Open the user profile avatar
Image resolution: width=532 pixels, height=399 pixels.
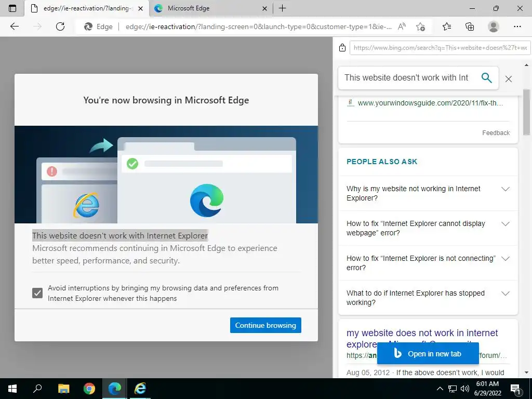point(494,26)
